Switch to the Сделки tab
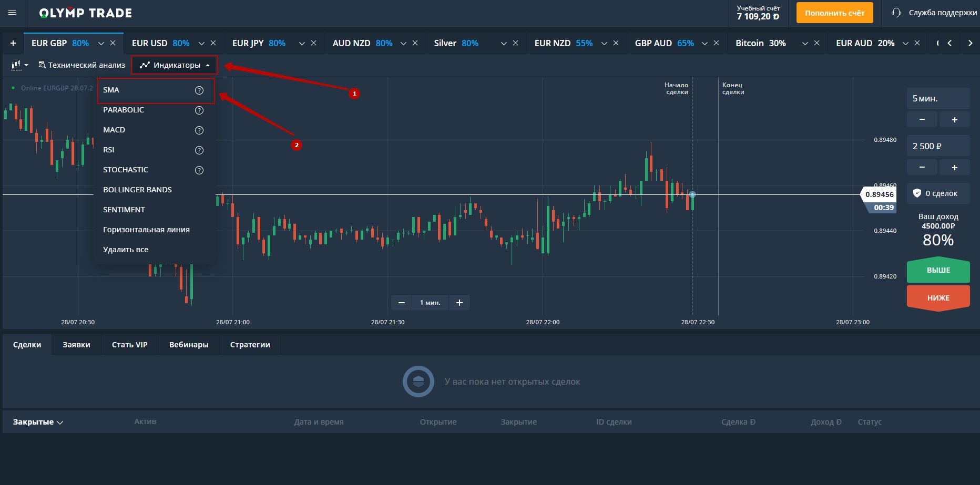 click(x=27, y=345)
